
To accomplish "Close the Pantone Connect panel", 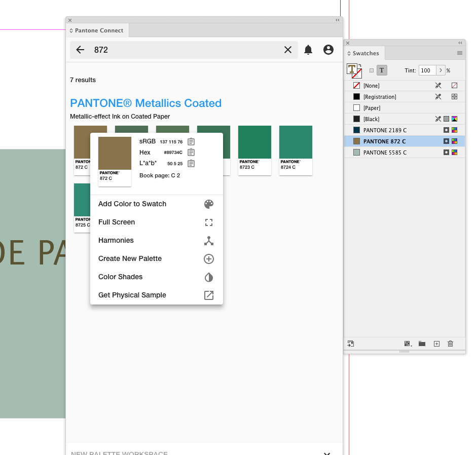I will (x=70, y=20).
